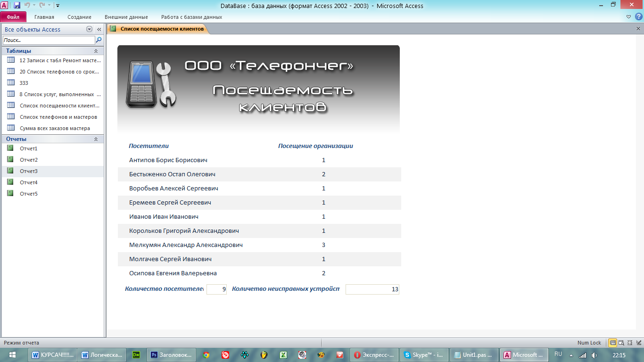The image size is (644, 362).
Task: Switch to the Создание ribbon tab
Action: (79, 17)
